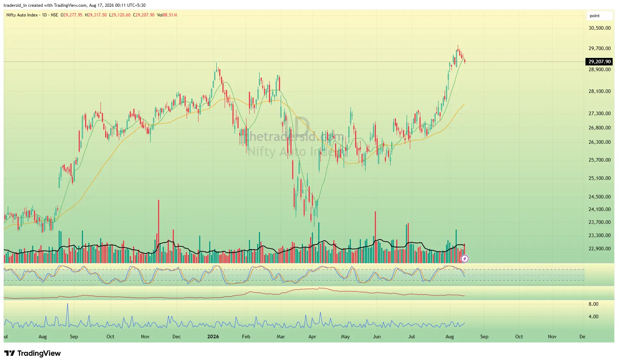
Task: Click the 23,700.00 price scale label
Action: tap(600, 222)
